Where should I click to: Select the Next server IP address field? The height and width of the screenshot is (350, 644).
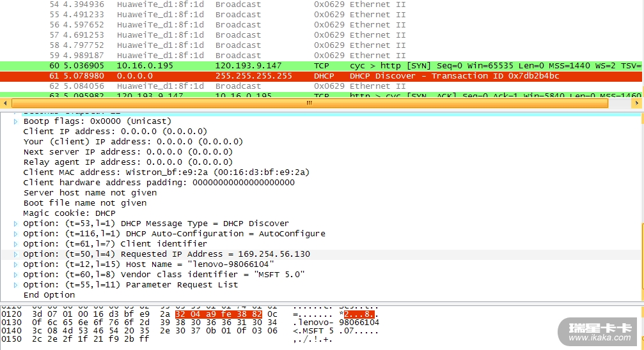128,152
